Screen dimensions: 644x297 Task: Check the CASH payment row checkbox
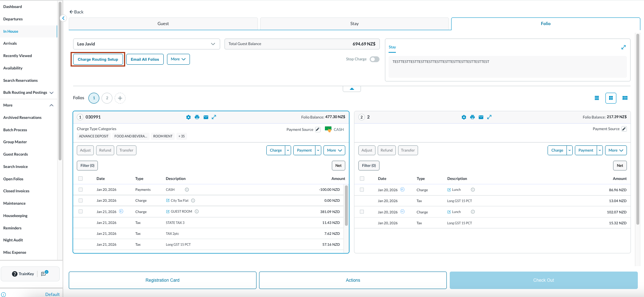point(81,190)
